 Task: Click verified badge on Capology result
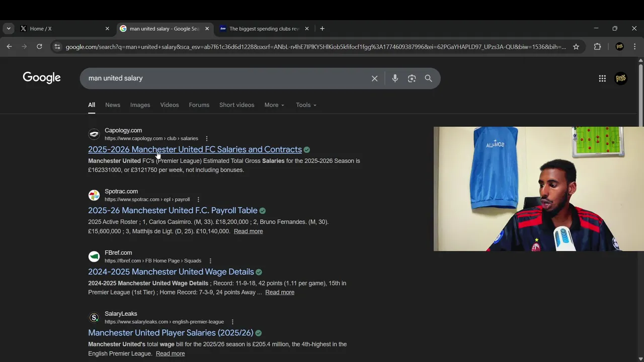point(307,150)
